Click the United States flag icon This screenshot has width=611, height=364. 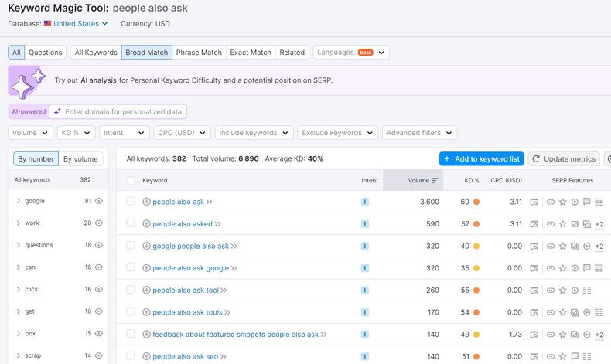pos(47,23)
